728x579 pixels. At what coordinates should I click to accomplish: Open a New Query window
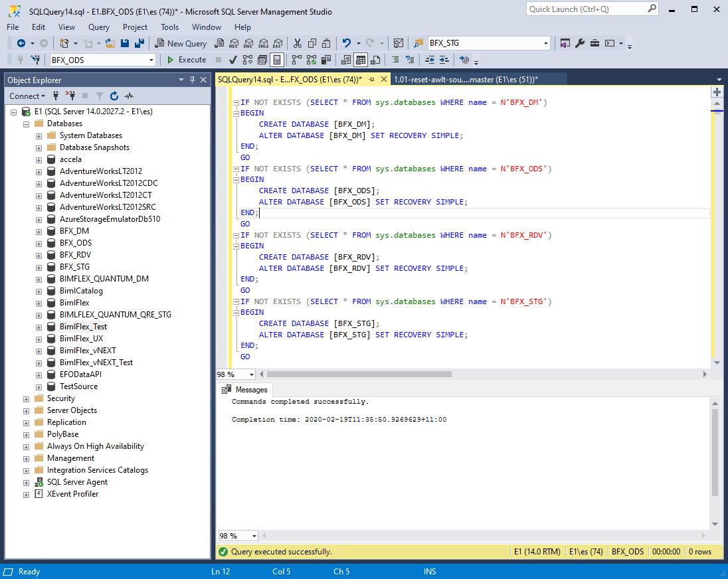[180, 42]
